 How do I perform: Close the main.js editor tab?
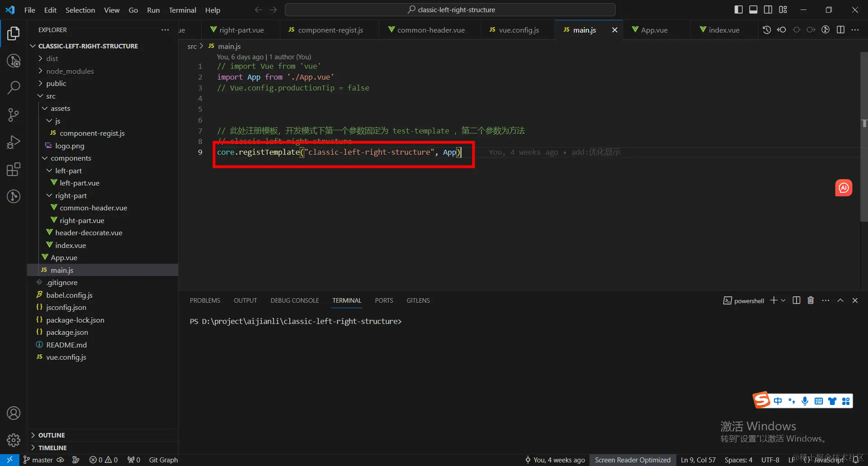click(614, 30)
